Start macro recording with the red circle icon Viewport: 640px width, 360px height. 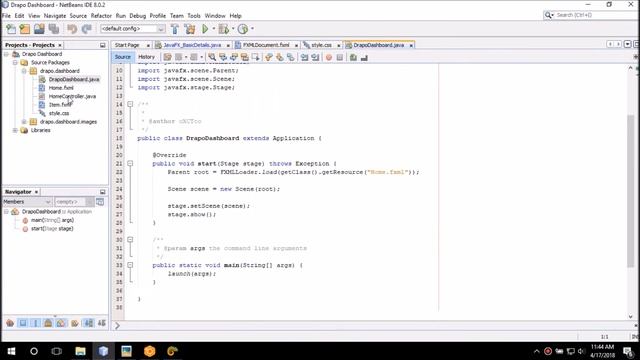tap(329, 58)
